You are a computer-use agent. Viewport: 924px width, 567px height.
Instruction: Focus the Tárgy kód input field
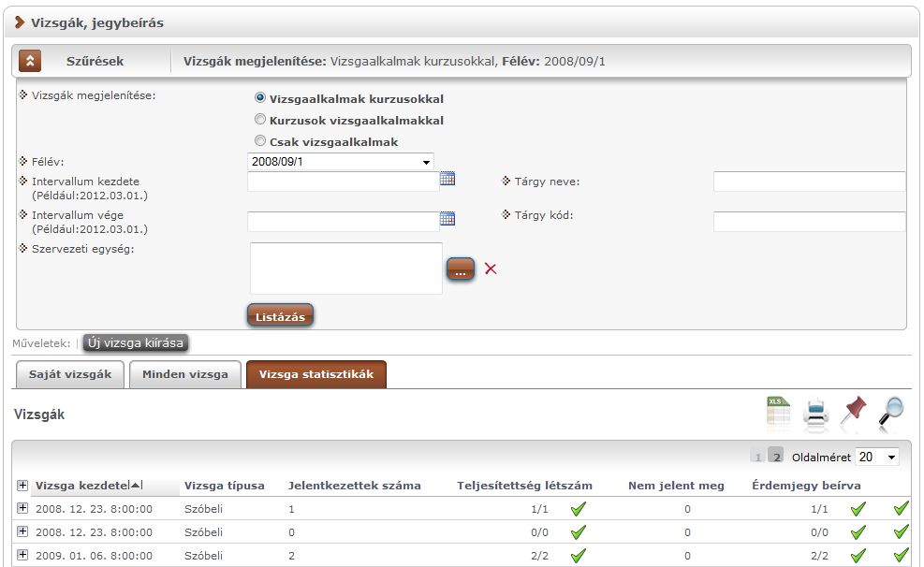coord(809,222)
